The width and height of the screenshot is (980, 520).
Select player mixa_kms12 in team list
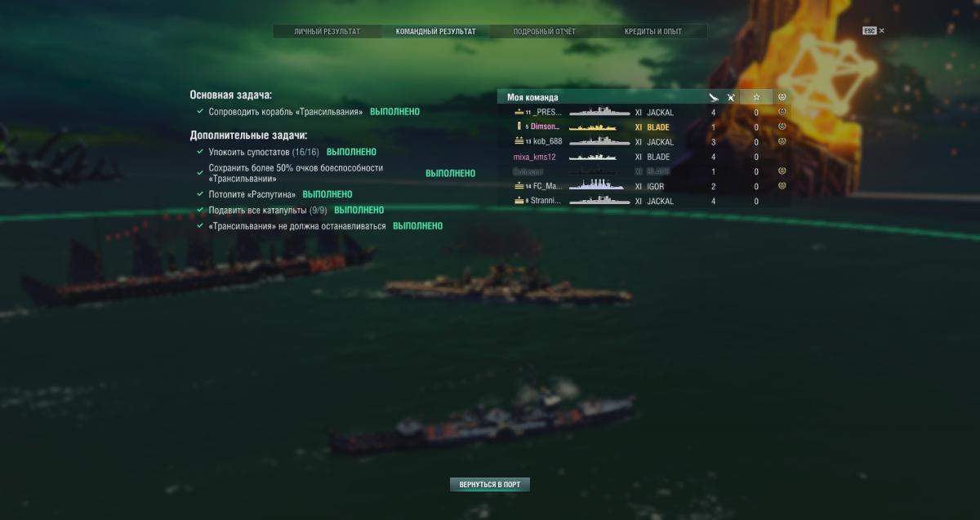click(x=534, y=157)
